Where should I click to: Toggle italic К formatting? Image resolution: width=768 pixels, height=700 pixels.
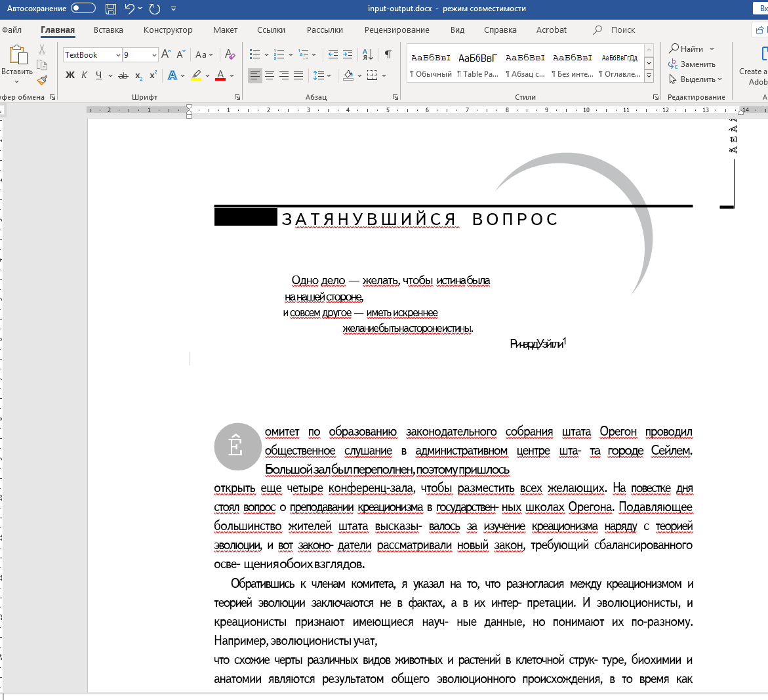[84, 75]
